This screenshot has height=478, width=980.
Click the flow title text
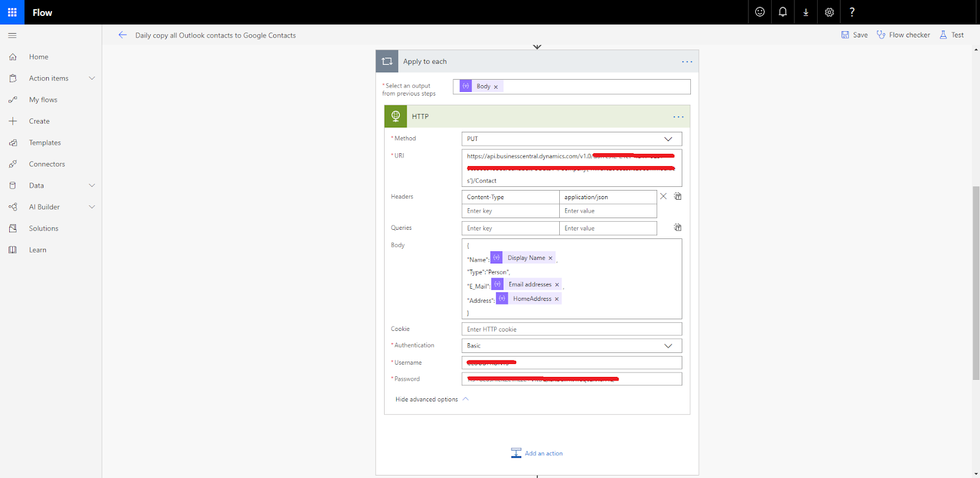pyautogui.click(x=216, y=36)
